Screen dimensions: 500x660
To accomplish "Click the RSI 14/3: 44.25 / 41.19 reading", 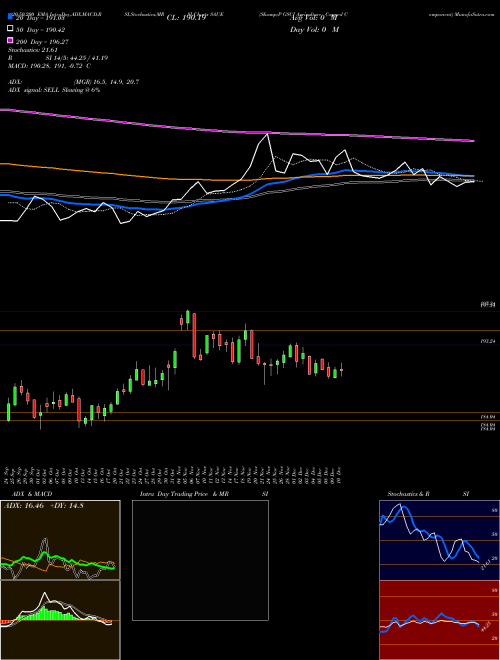I will click(x=58, y=58).
